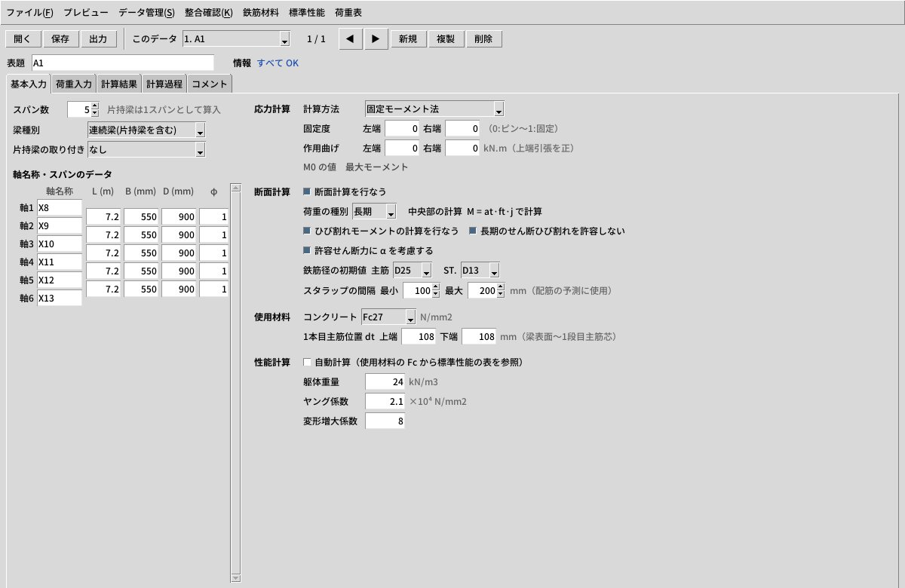Screen dimensions: 905x588
Task: Open the 片持梁の取り付き dropdown
Action: click(x=146, y=150)
